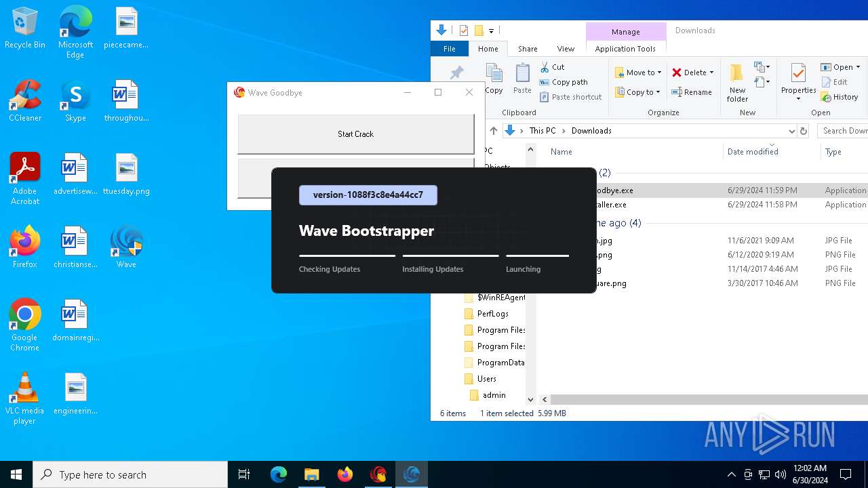Click This PC breadcrumb chevron
The width and height of the screenshot is (868, 488).
[x=564, y=131]
